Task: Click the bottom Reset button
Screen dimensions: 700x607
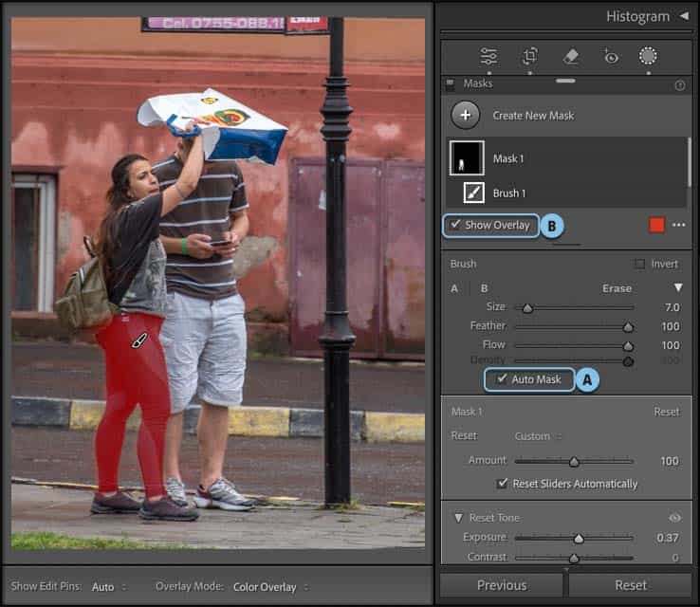Action: tap(631, 585)
